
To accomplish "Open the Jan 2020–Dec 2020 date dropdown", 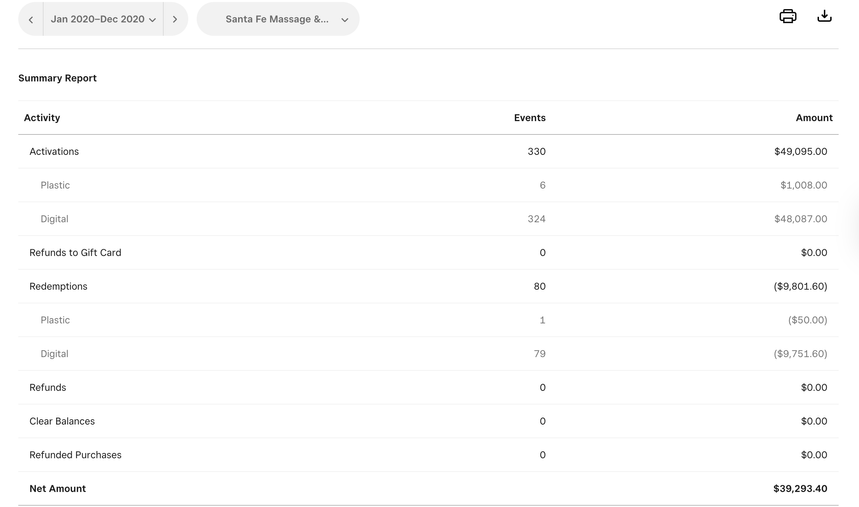I will point(103,19).
